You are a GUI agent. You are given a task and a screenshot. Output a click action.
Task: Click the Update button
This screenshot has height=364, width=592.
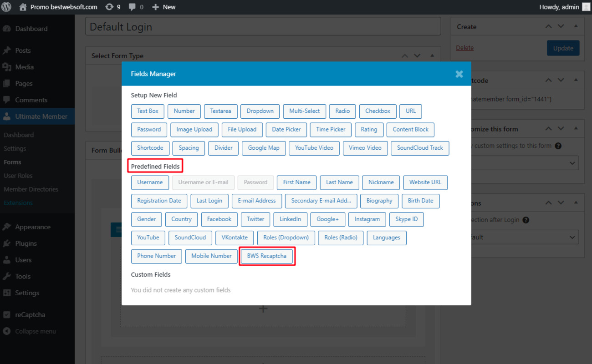coord(563,48)
